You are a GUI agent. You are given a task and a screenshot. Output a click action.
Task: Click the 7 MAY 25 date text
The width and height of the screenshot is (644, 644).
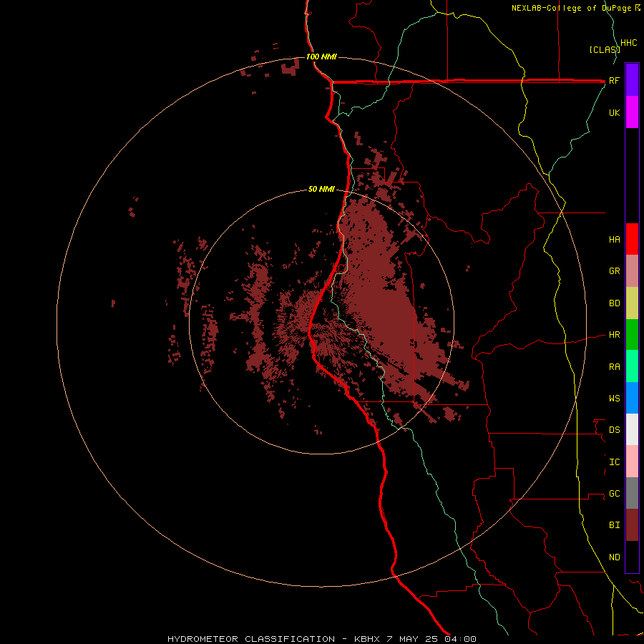413,639
